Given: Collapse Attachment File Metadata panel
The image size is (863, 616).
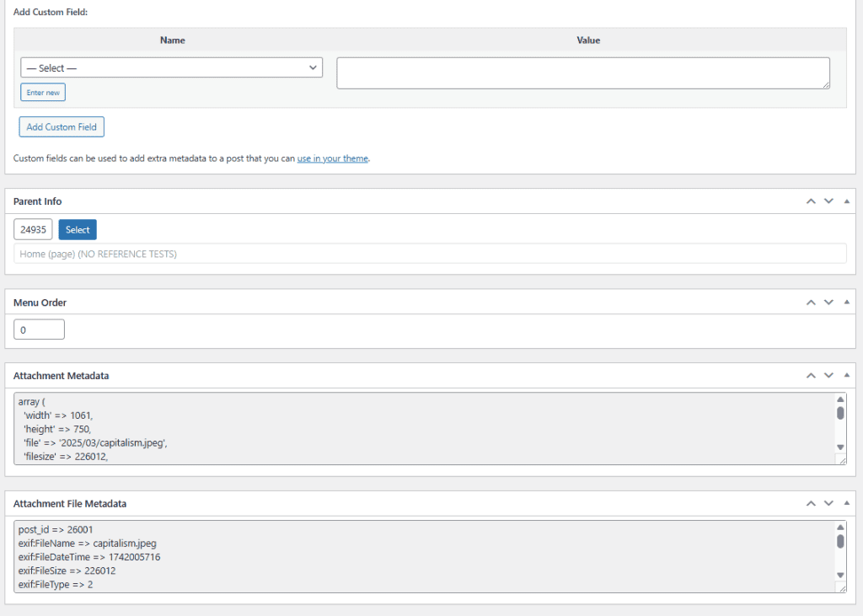Looking at the screenshot, I should coord(846,504).
